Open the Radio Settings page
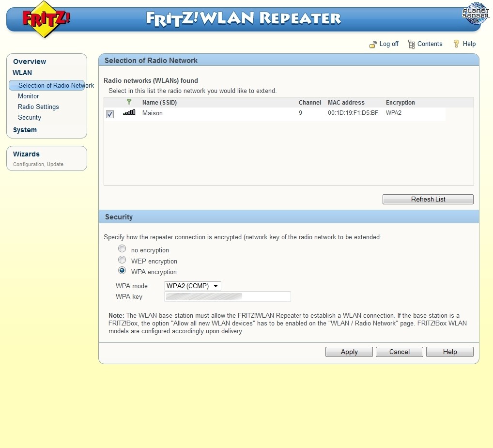This screenshot has height=448, width=493. (38, 107)
